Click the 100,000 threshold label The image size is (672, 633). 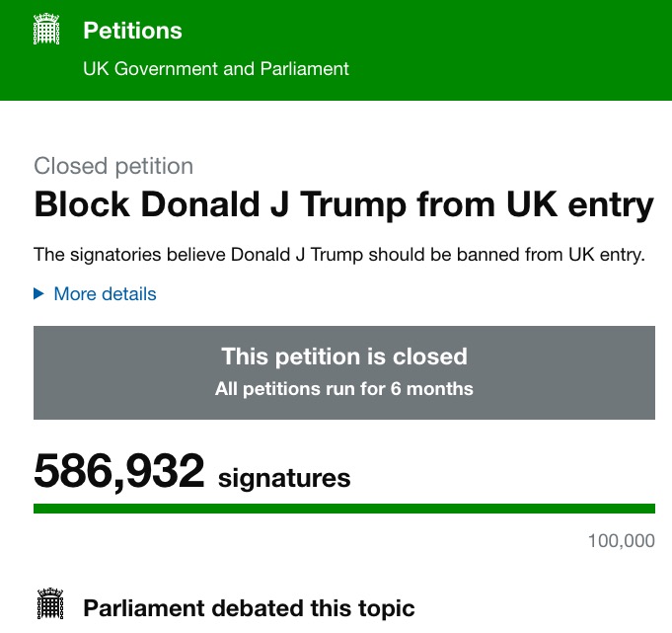[x=621, y=541]
